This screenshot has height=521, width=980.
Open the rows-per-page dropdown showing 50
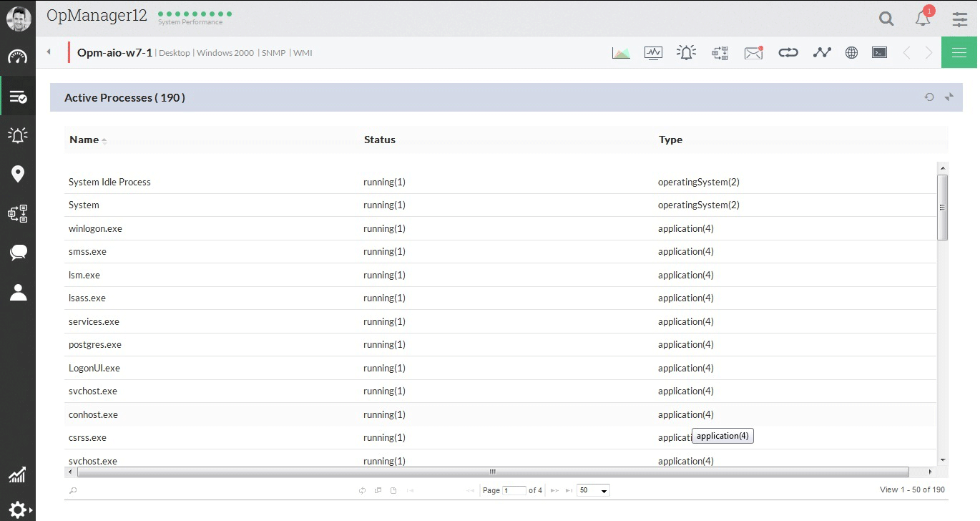594,490
